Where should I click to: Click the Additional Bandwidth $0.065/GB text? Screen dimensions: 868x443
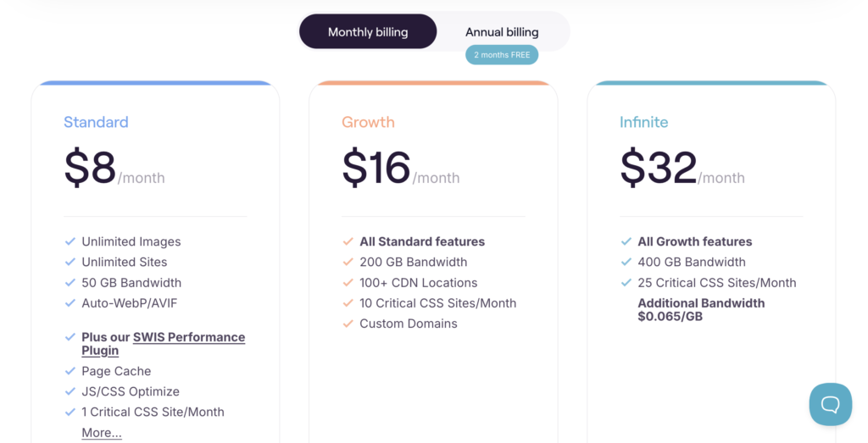pyautogui.click(x=701, y=310)
